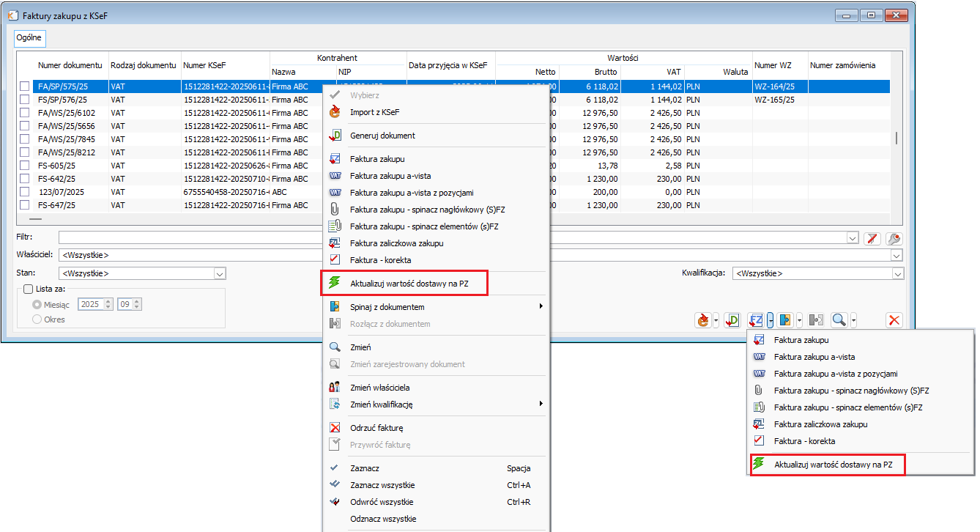Click the FZ purchase invoice toolbar icon
The image size is (980, 532).
756,320
